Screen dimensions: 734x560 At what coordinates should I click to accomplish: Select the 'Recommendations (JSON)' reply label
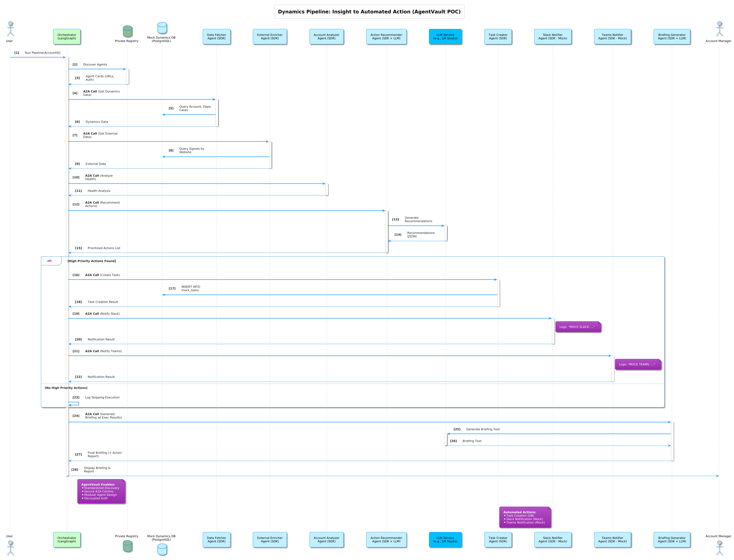[x=421, y=235]
